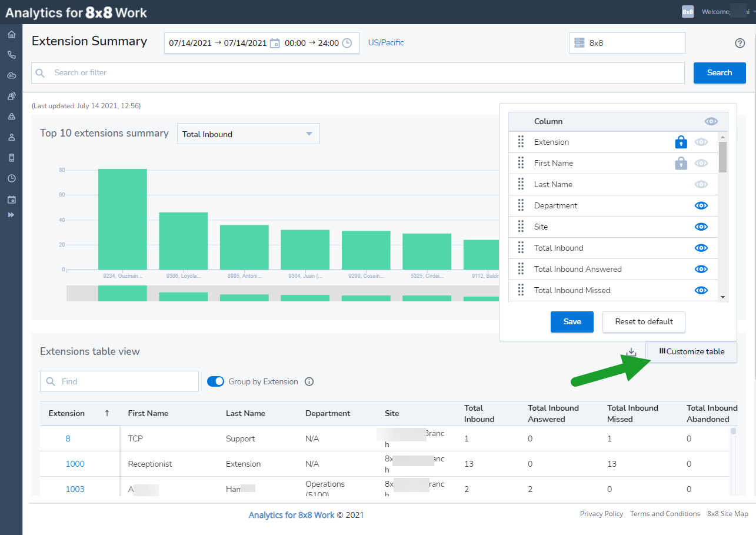The width and height of the screenshot is (756, 535).
Task: Click the info icon beside Group by Extension
Action: [x=309, y=381]
